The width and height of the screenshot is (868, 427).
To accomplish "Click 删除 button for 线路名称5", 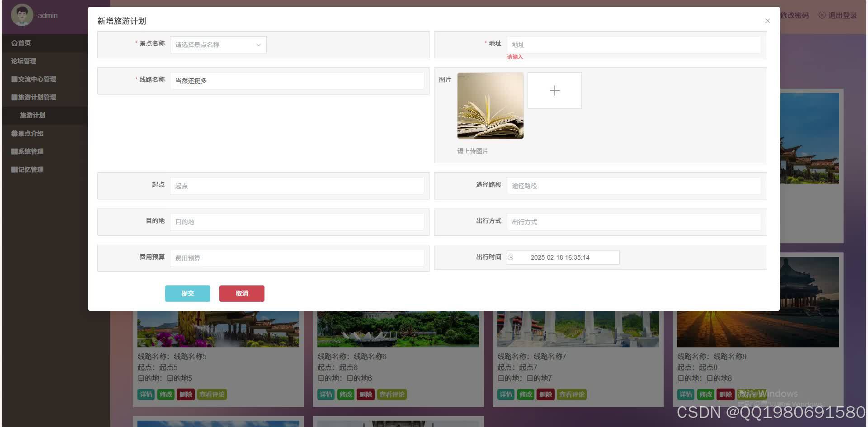I will [186, 394].
